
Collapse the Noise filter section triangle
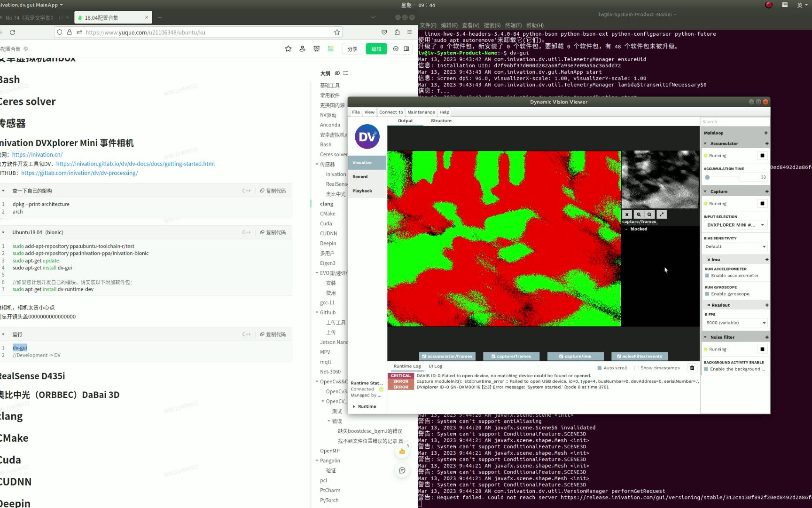pos(705,337)
